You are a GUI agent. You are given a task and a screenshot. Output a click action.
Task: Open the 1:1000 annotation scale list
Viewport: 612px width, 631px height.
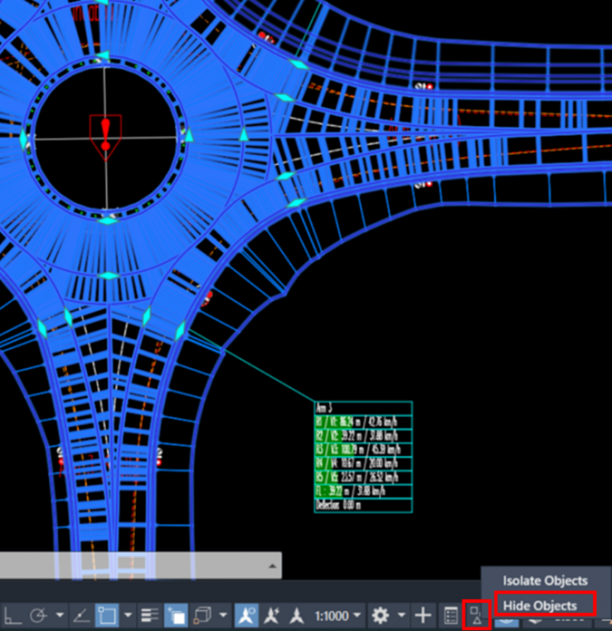click(x=337, y=616)
